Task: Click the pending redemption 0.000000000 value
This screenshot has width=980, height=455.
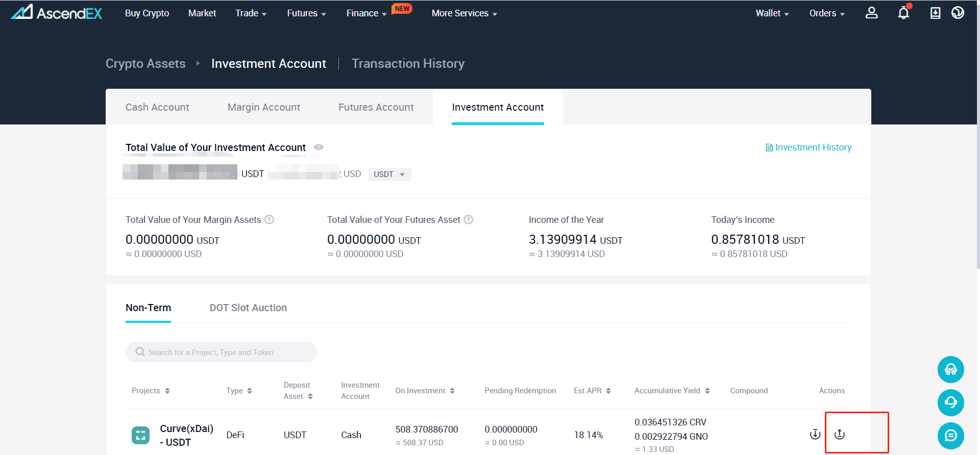Action: coord(511,429)
